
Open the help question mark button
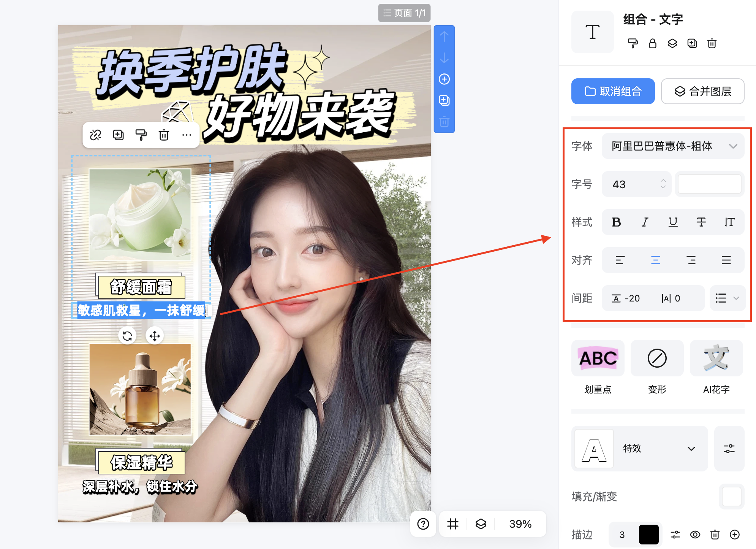tap(423, 524)
